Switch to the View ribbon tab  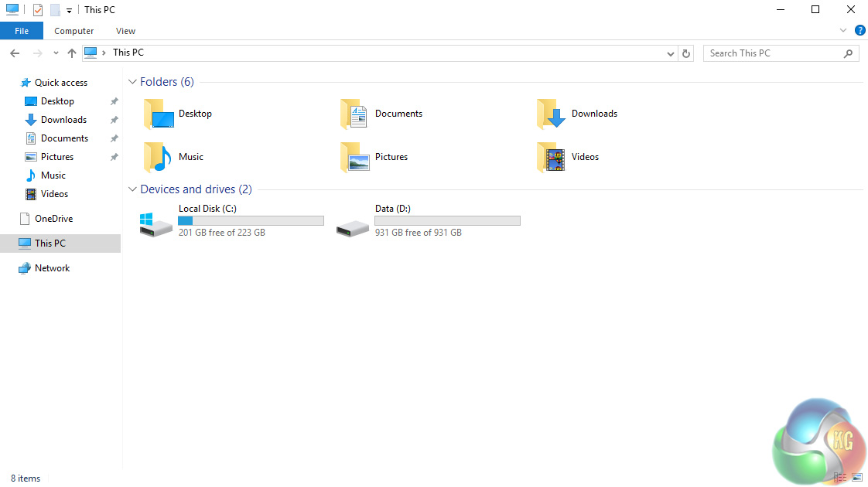(x=125, y=31)
